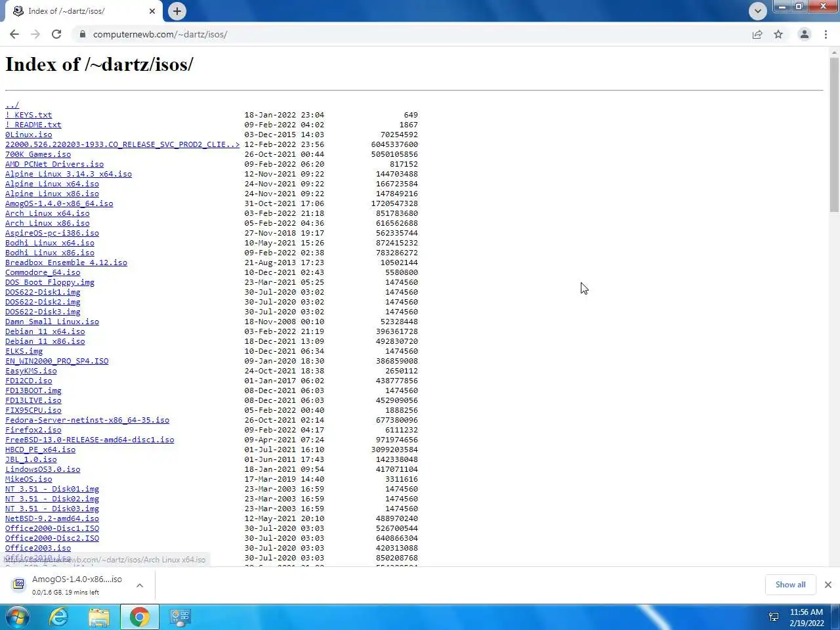
Task: Download Commodore_64.iso
Action: click(43, 272)
